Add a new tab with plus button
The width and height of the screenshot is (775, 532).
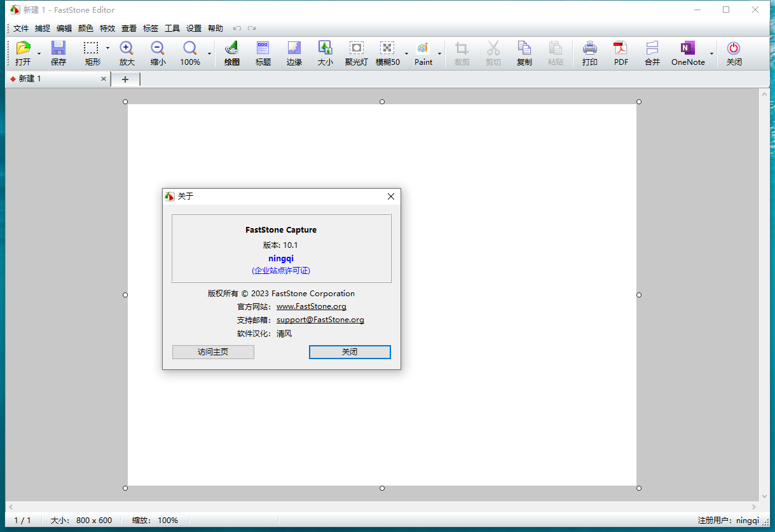(x=125, y=79)
